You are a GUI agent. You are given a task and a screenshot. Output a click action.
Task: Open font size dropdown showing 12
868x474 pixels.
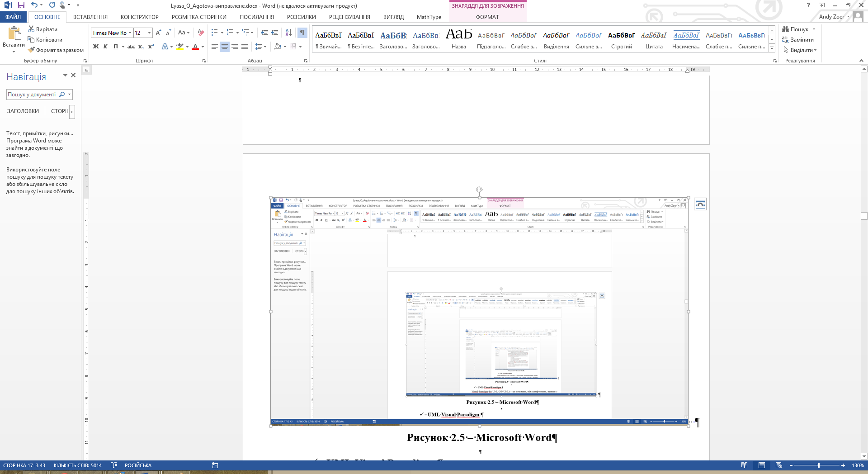tap(150, 33)
